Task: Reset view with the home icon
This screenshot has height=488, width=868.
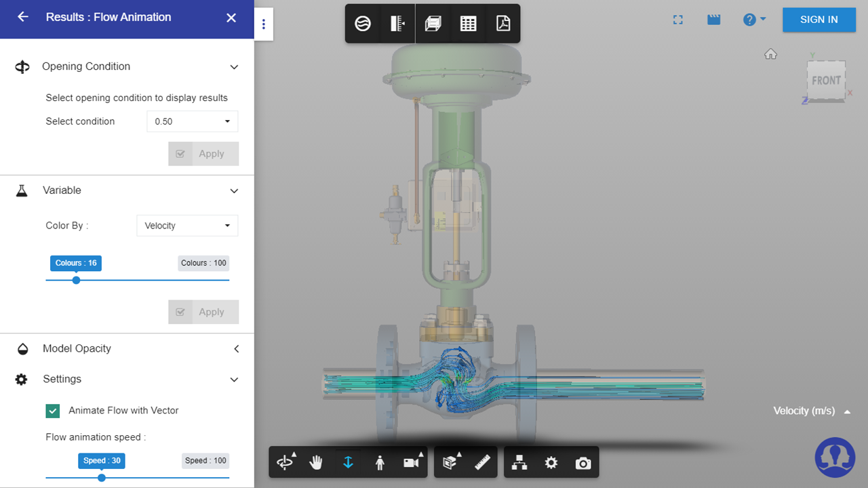Action: click(x=770, y=54)
